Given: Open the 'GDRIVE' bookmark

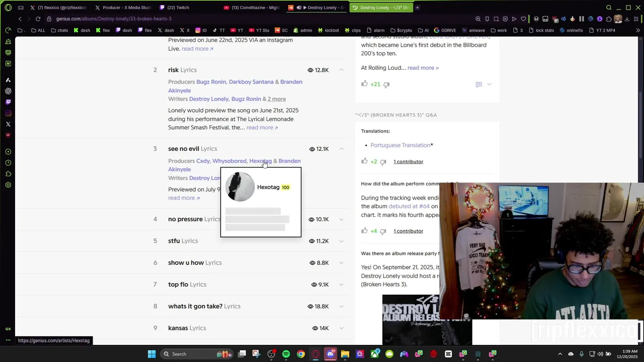Looking at the screenshot, I should tap(445, 30).
